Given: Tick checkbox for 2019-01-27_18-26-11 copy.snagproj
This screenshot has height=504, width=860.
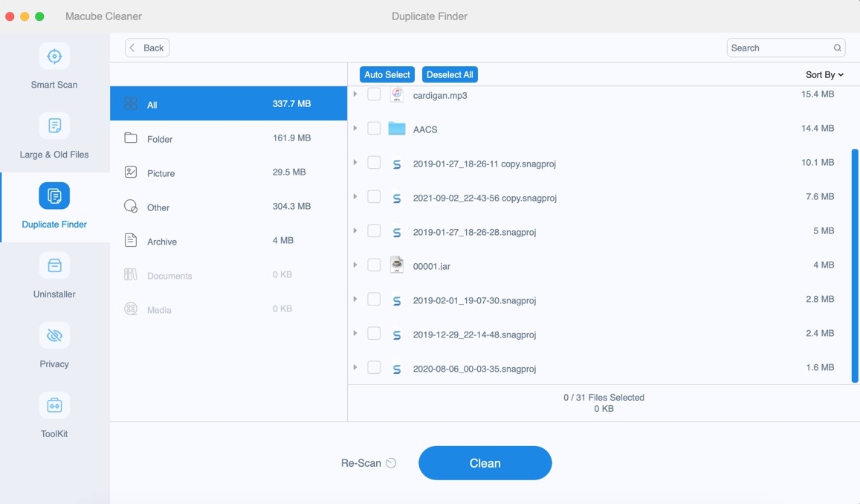Looking at the screenshot, I should pyautogui.click(x=374, y=162).
